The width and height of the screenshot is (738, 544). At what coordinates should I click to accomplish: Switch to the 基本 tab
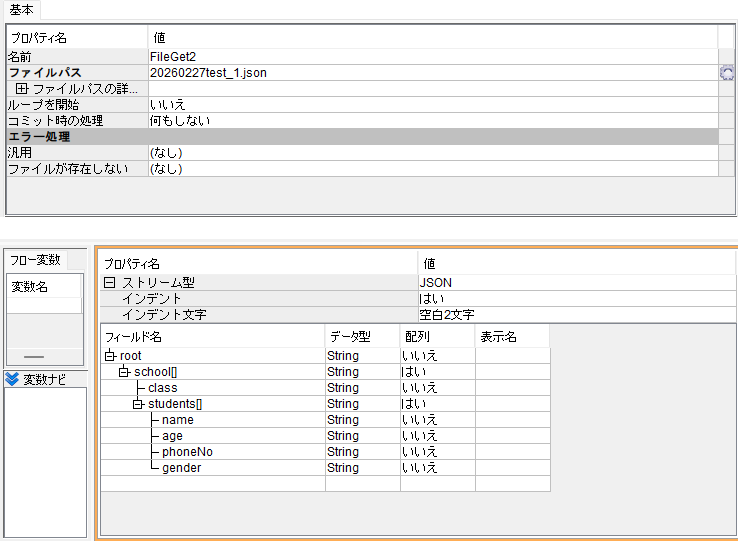click(21, 8)
